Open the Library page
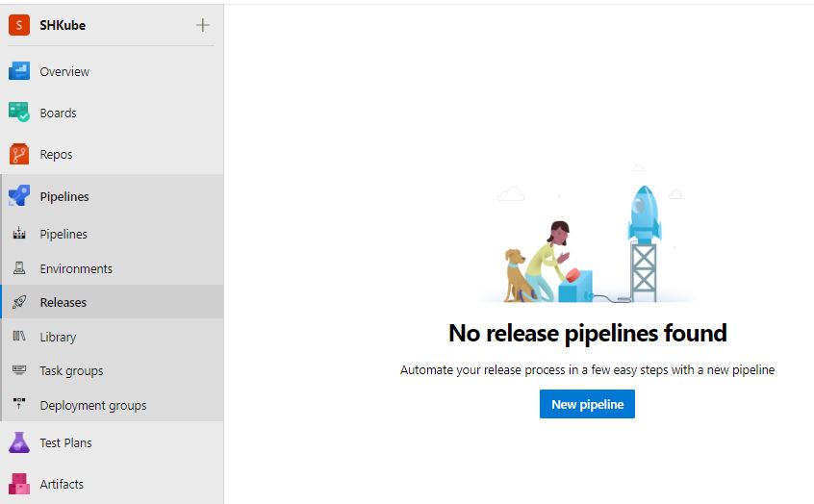The height and width of the screenshot is (504, 814). (x=58, y=338)
